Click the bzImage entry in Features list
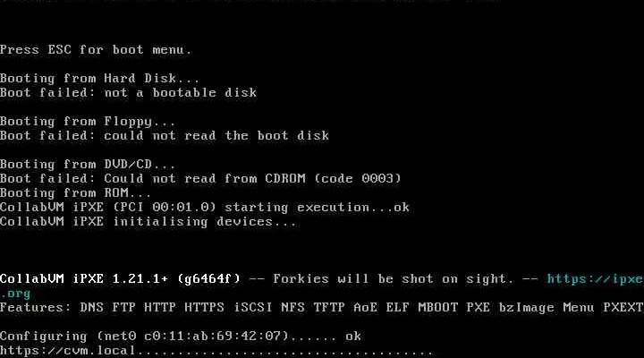644x358 pixels. coord(526,308)
